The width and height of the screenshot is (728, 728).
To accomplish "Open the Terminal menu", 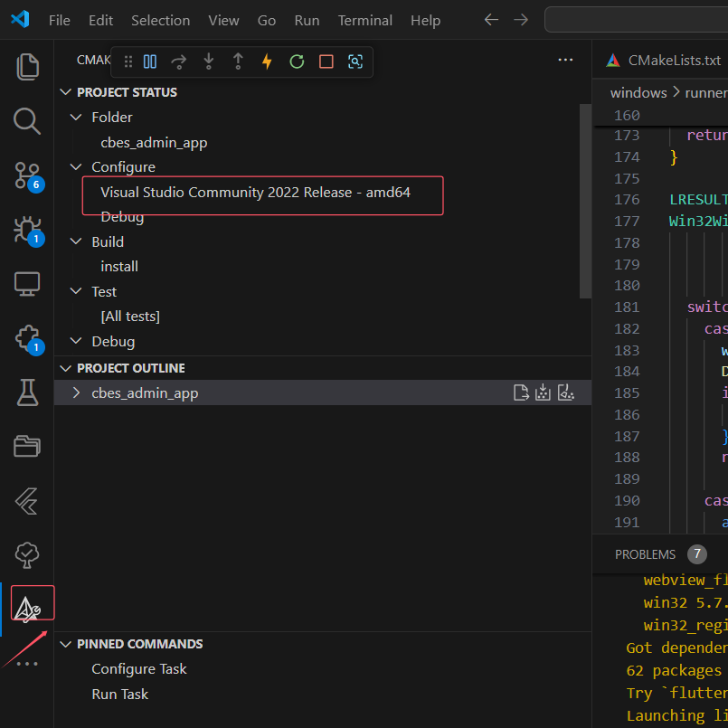I will [364, 20].
